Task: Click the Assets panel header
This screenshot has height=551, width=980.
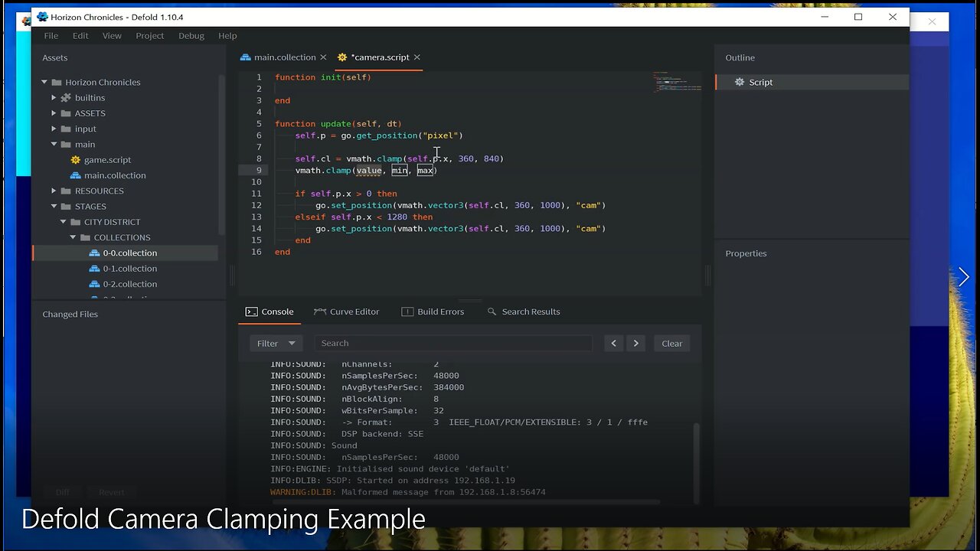Action: point(55,57)
